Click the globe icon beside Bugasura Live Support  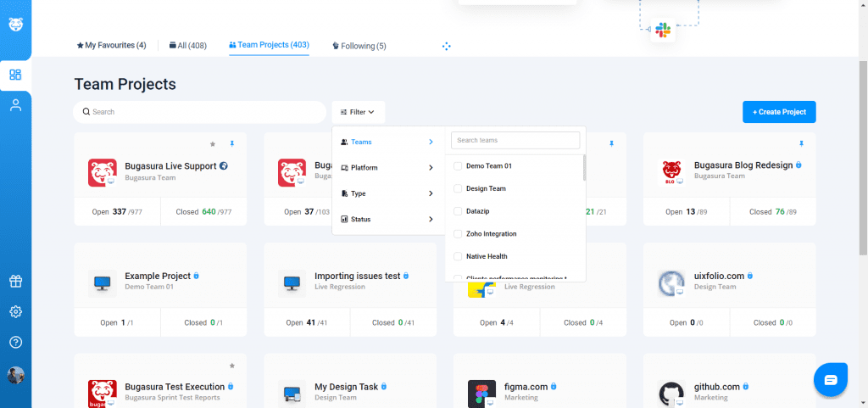[x=224, y=165]
